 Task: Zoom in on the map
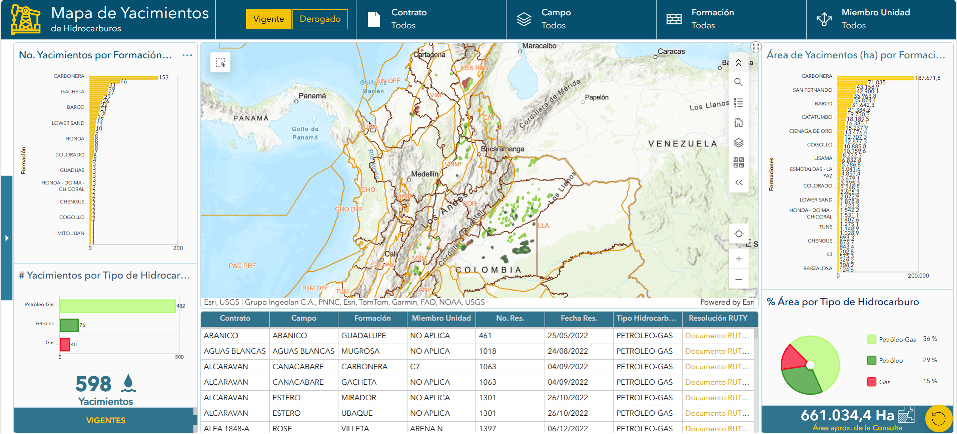click(x=738, y=258)
